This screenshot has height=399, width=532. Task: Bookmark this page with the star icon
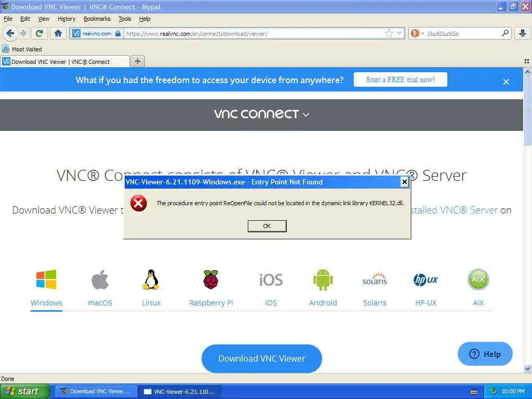pyautogui.click(x=389, y=33)
